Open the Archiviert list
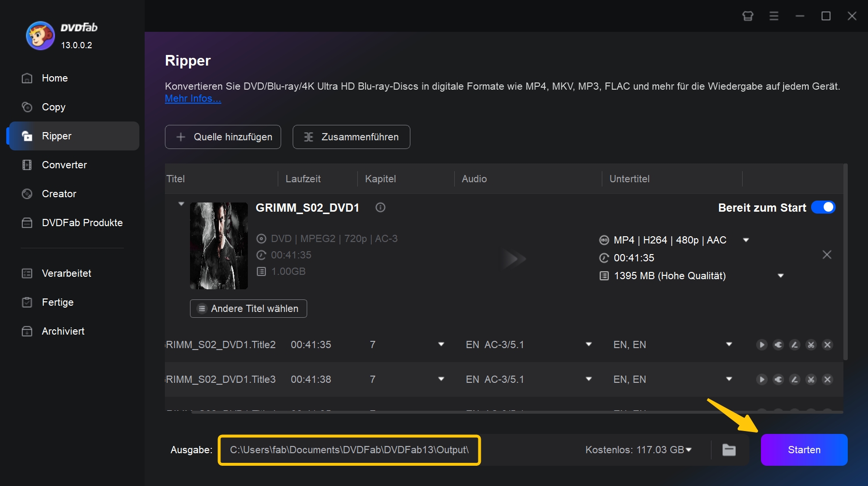Screen dimensions: 868x486 [74, 331]
